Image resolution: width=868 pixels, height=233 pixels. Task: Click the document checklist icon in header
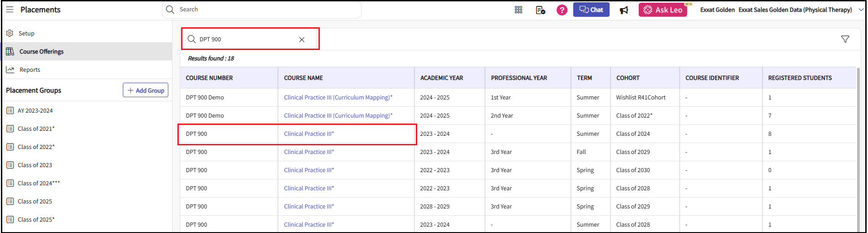click(x=540, y=10)
